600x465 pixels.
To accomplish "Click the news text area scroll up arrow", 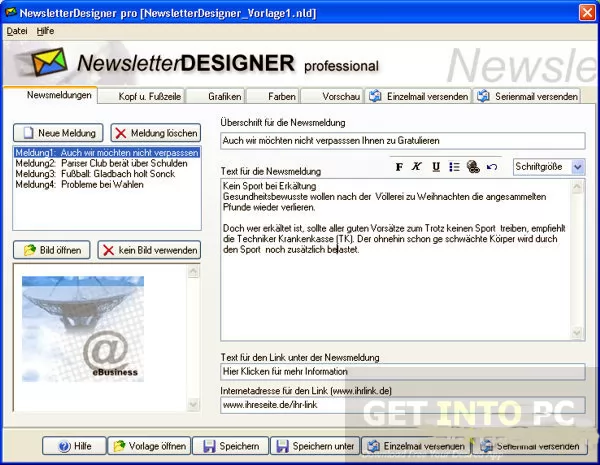I will [577, 187].
